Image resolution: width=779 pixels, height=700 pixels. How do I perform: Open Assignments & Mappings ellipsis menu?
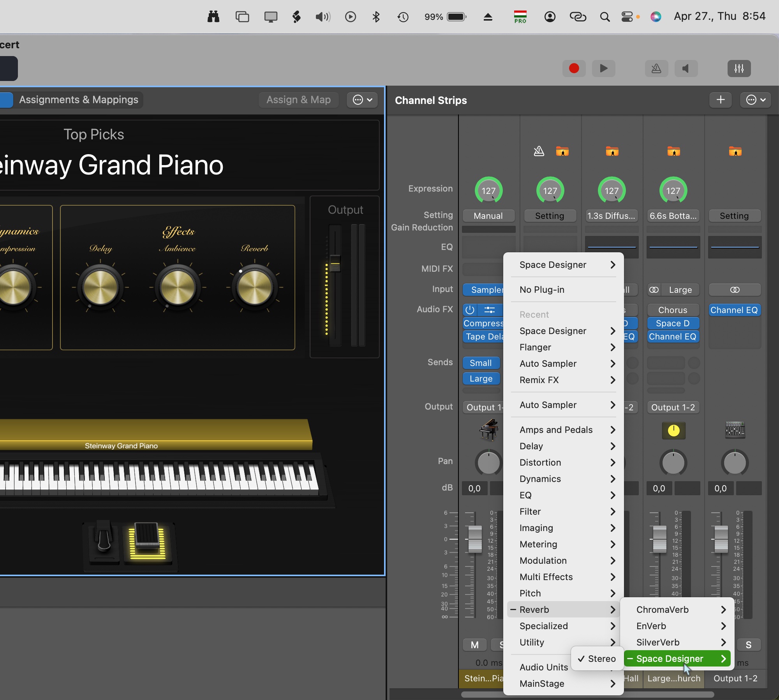pos(362,100)
